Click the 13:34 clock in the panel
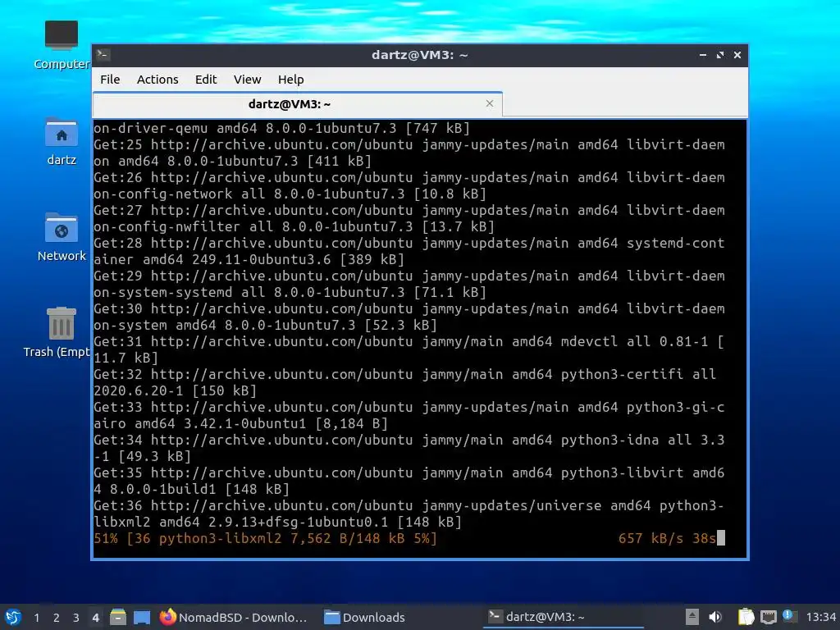This screenshot has height=630, width=840. [820, 617]
